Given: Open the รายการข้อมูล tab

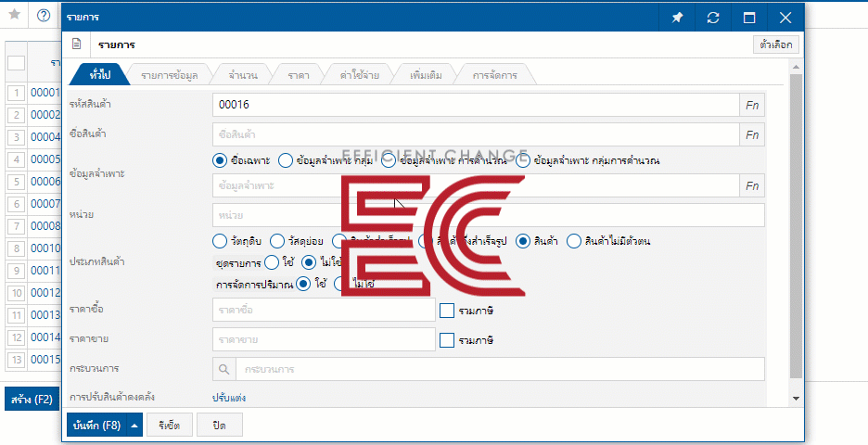Looking at the screenshot, I should [170, 75].
